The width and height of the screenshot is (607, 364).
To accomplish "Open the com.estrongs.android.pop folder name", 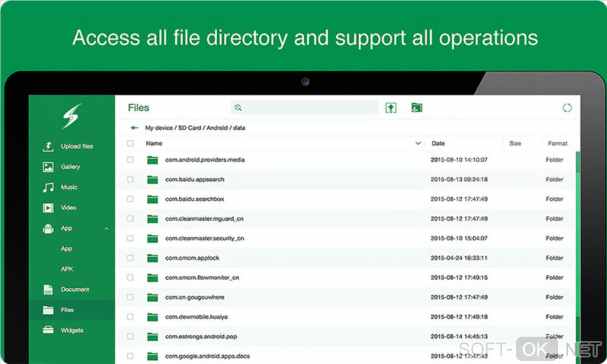I will [201, 337].
